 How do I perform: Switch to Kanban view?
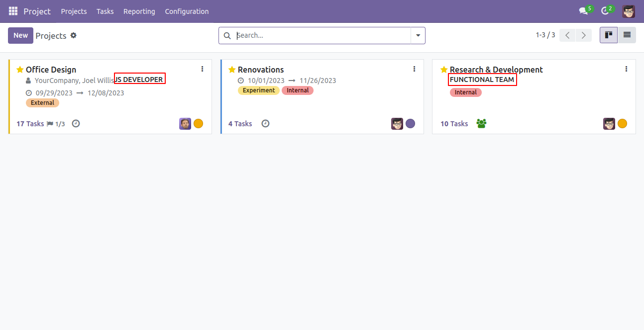(609, 35)
